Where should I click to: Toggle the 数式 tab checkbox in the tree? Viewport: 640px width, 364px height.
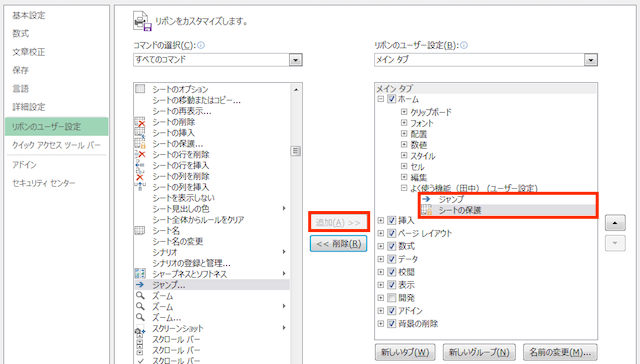click(x=391, y=246)
